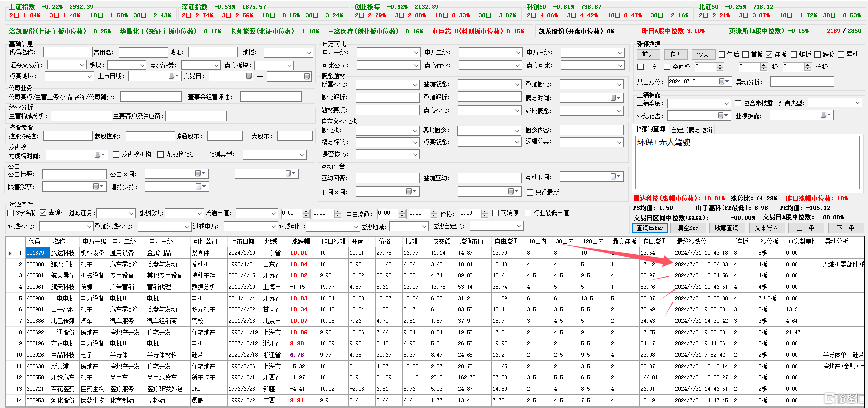Open the 业绩披露 calendar picker
The image size is (868, 408).
pyautogui.click(x=825, y=115)
